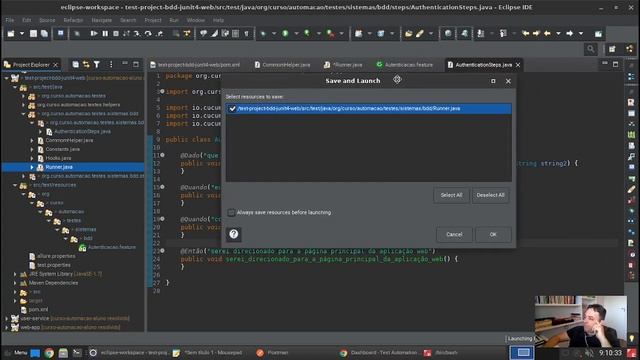
Task: Click the green Run toolbar icon
Action: 285,33
